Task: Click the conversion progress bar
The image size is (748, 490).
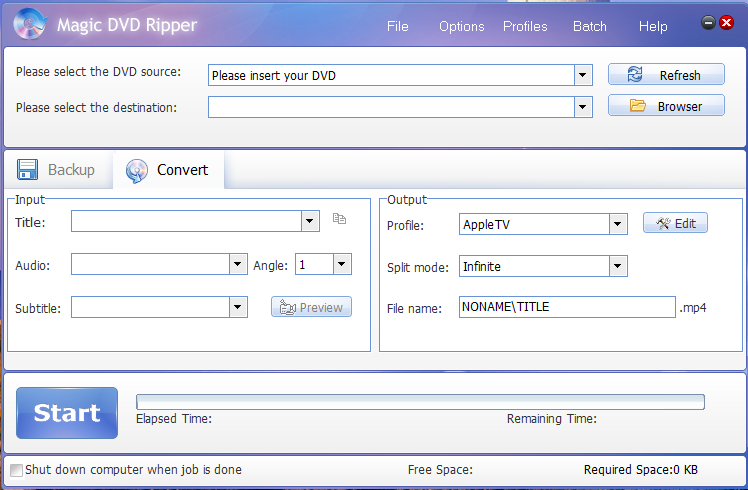Action: pyautogui.click(x=420, y=402)
